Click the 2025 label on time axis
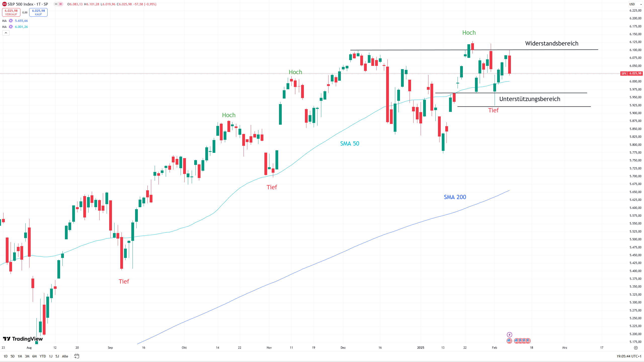Viewport: 644px width, 362px height. [421, 348]
